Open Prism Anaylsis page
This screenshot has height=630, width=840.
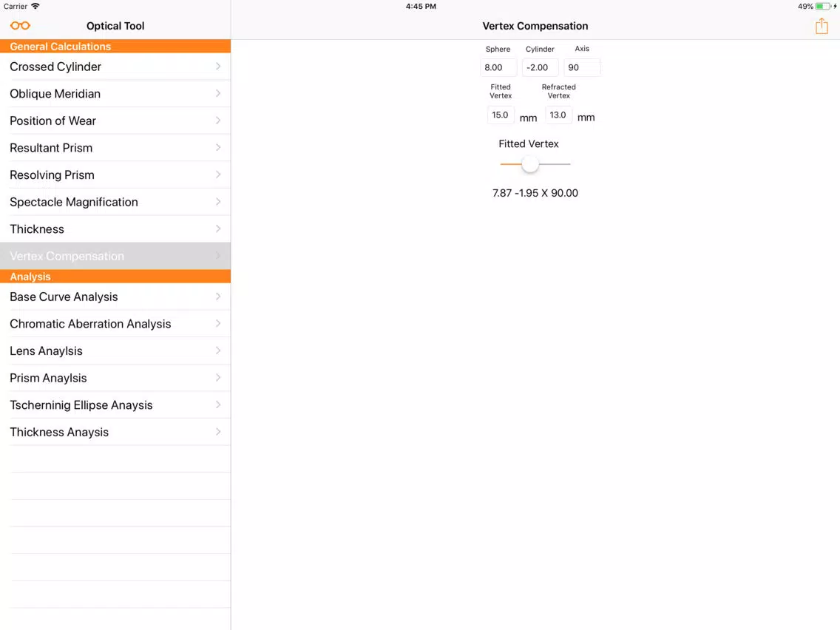(115, 378)
